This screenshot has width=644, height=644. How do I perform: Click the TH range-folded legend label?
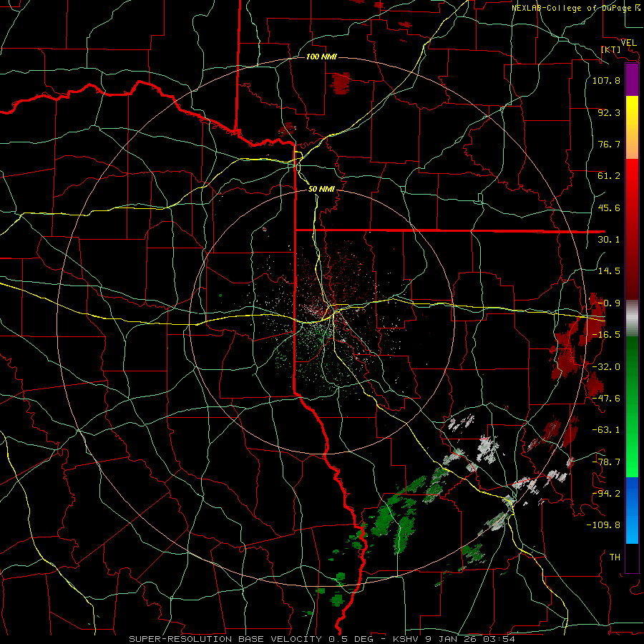[615, 557]
